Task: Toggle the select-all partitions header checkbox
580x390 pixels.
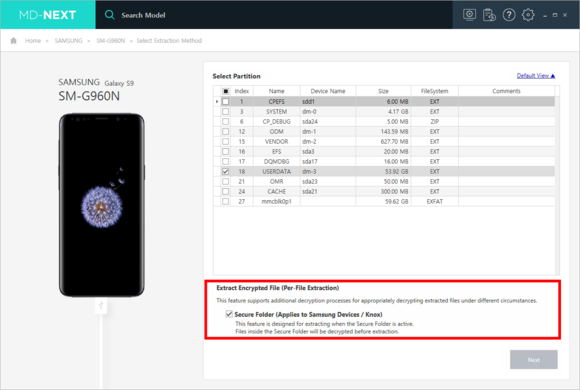Action: (x=226, y=91)
